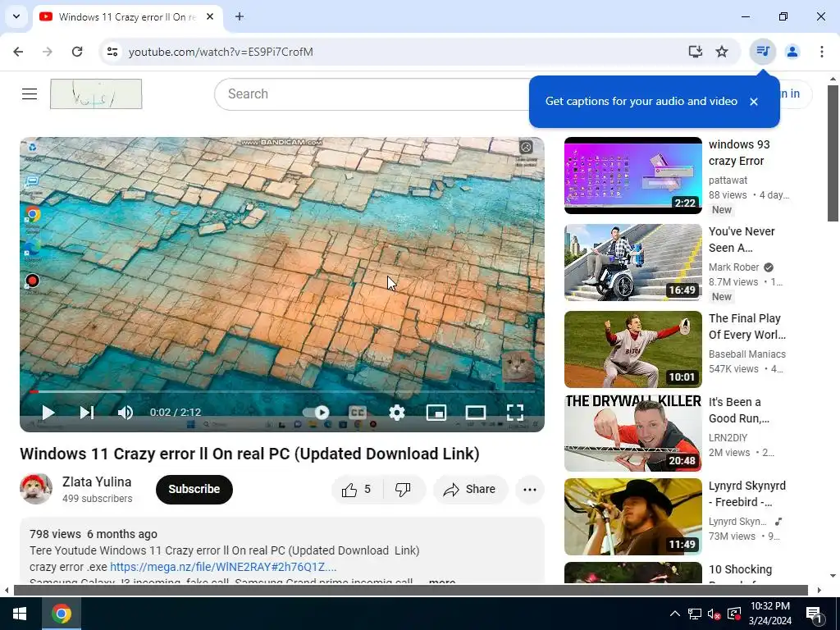Open The Final Play video thumbnail

(632, 349)
